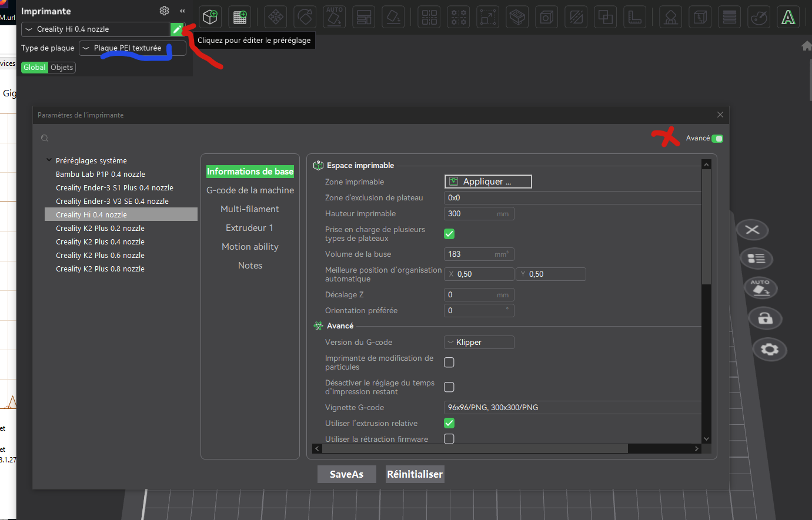The height and width of the screenshot is (520, 812).
Task: Open the 'Type de plaque' dropdown
Action: [x=132, y=48]
